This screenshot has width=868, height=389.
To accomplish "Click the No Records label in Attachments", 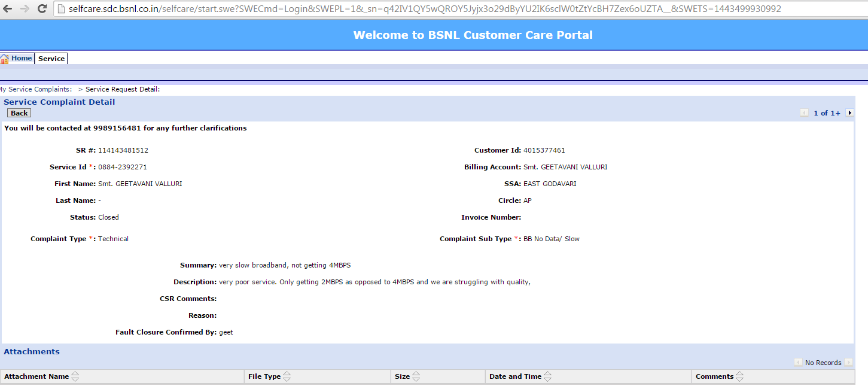I will (x=823, y=363).
